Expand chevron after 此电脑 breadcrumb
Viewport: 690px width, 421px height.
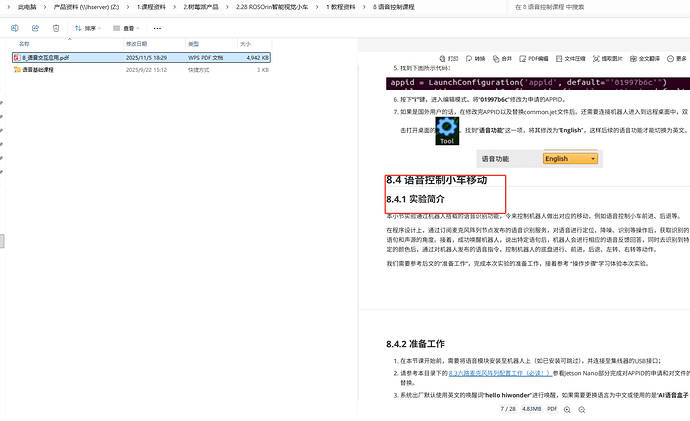click(45, 7)
